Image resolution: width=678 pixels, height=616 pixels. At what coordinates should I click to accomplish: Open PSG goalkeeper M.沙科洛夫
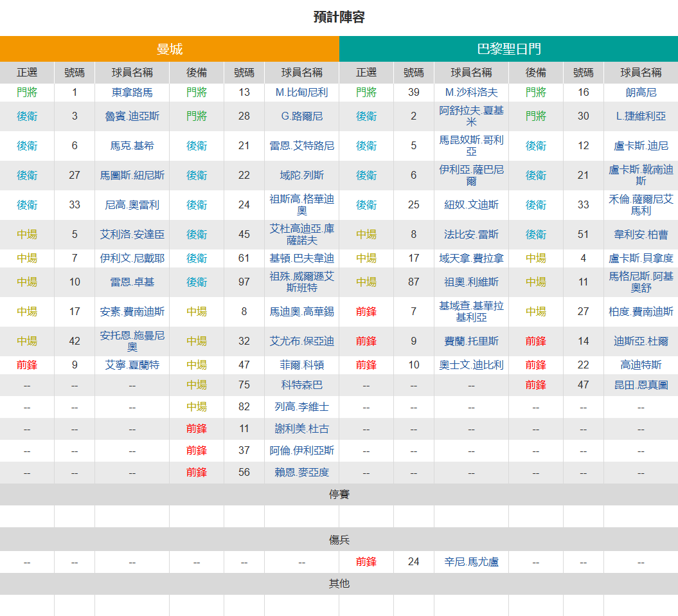[471, 93]
